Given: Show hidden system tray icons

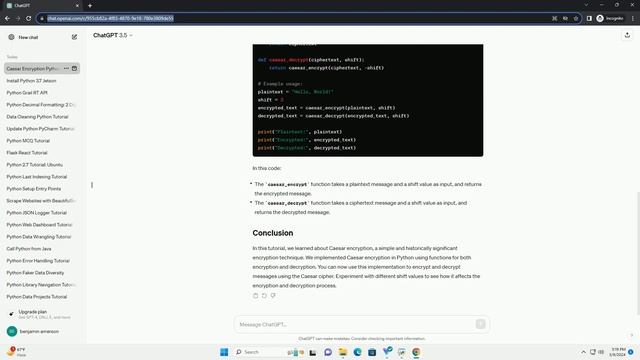Looking at the screenshot, I should tap(583, 352).
